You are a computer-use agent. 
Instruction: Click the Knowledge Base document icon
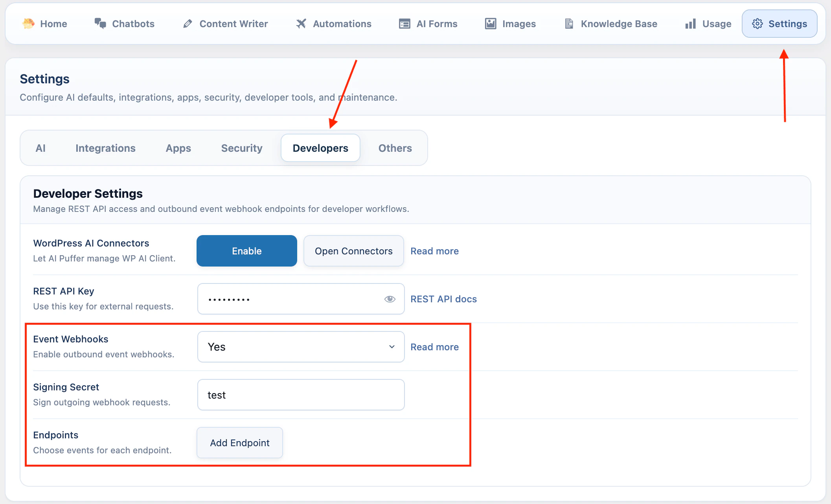point(569,24)
